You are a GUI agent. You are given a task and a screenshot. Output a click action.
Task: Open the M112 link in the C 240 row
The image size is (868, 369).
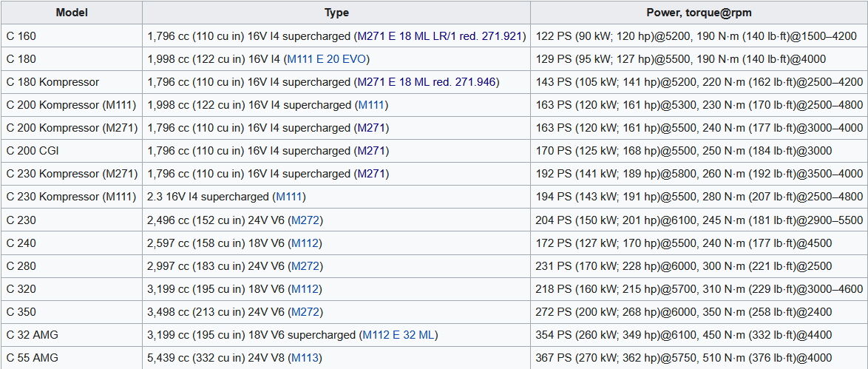[x=305, y=243]
